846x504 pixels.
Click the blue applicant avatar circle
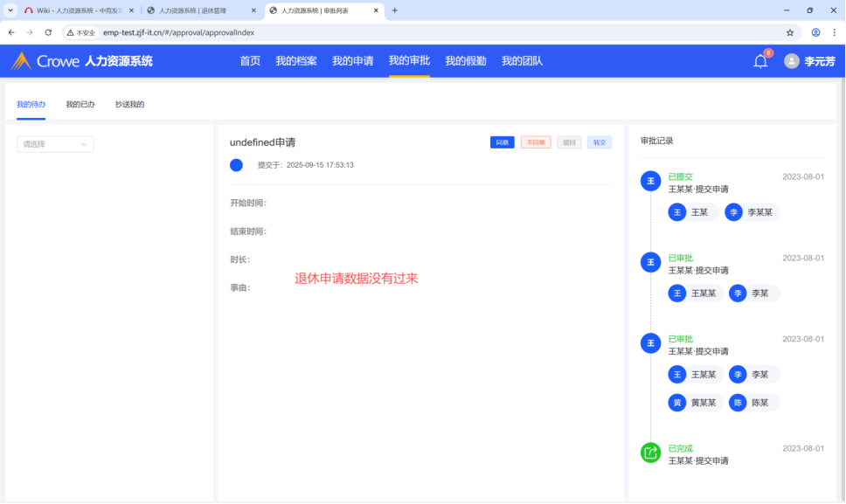click(236, 165)
